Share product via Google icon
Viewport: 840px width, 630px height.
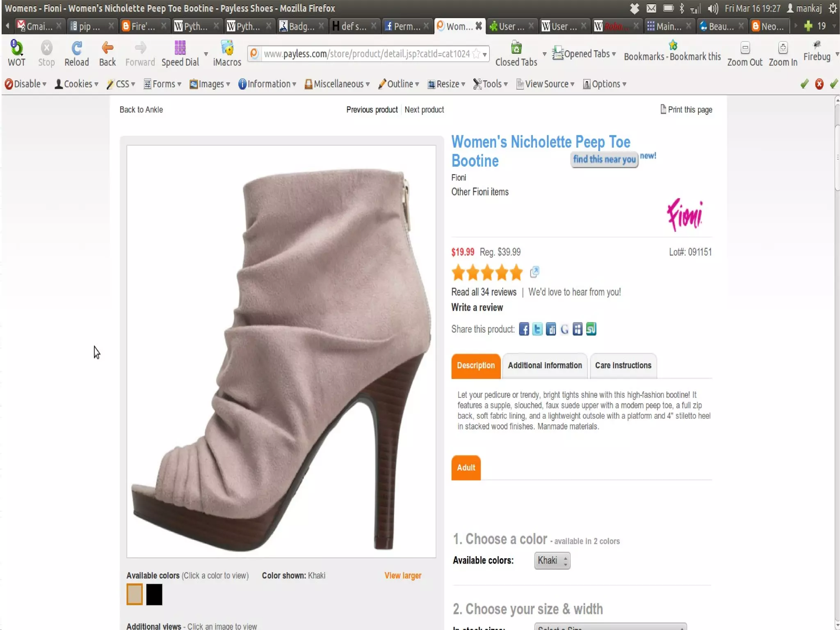(564, 329)
